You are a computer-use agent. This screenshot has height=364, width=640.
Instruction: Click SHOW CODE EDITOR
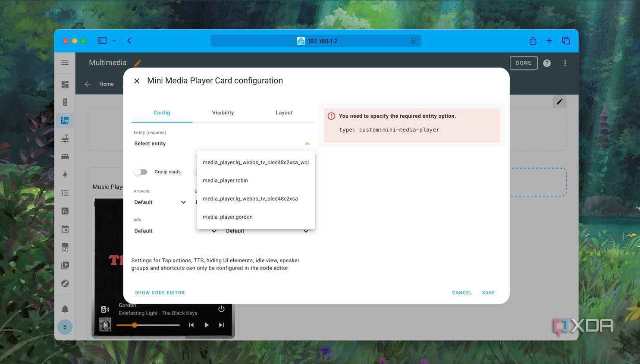160,293
